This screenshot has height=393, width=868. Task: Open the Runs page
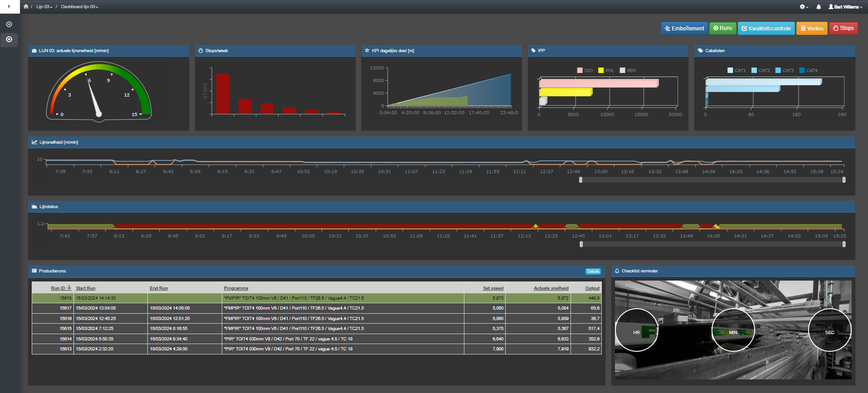723,28
